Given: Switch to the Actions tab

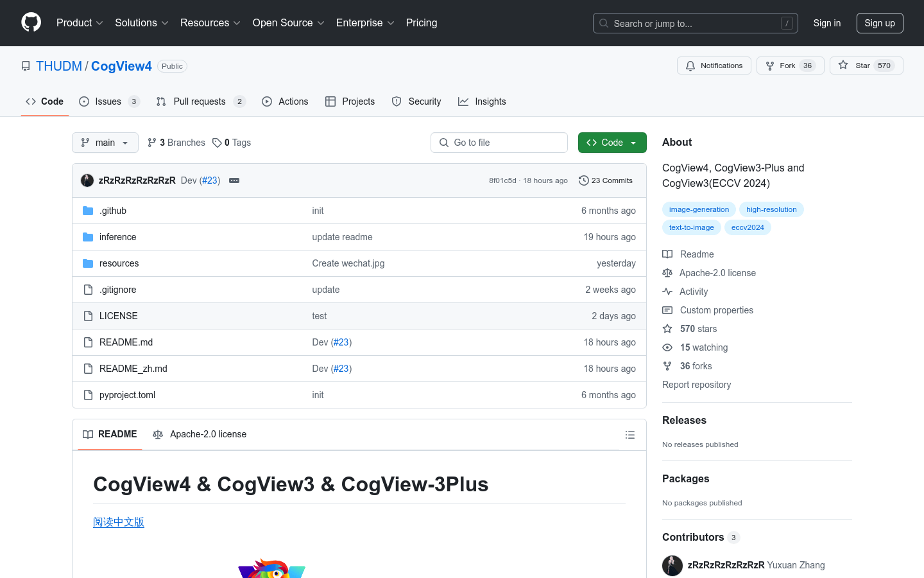Looking at the screenshot, I should tap(285, 101).
